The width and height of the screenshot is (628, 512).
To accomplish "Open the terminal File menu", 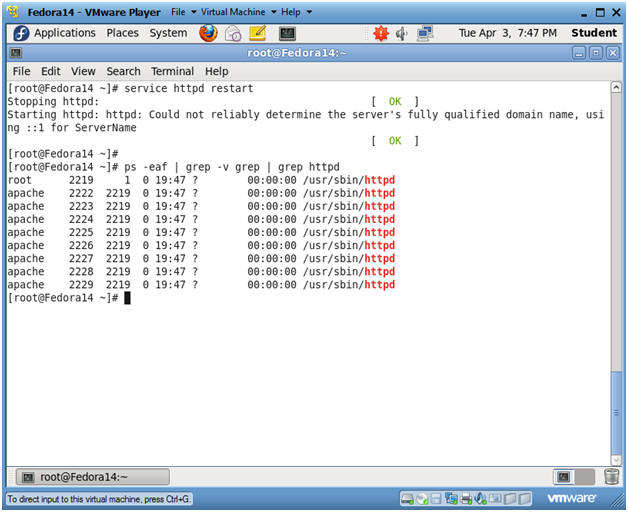I will (x=21, y=71).
